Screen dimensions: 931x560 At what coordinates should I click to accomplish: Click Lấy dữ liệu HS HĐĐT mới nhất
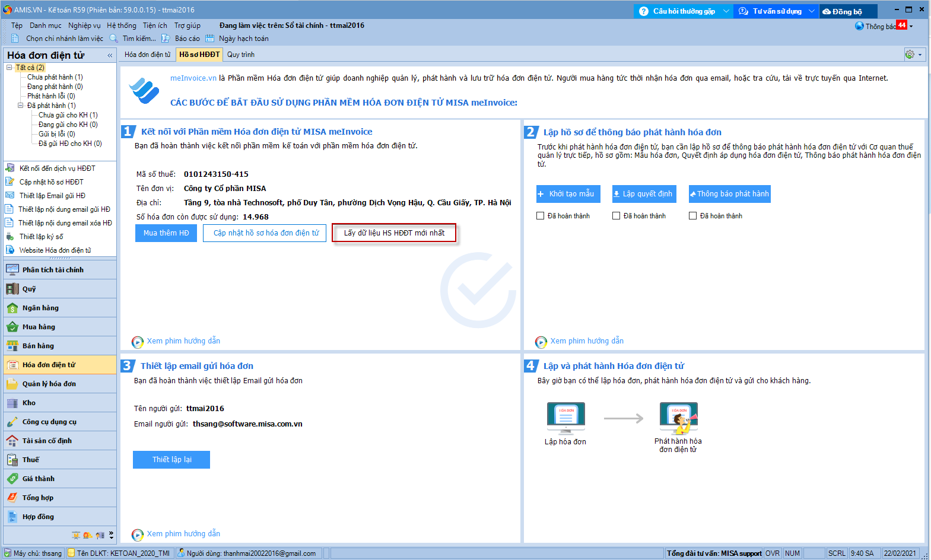coord(394,233)
